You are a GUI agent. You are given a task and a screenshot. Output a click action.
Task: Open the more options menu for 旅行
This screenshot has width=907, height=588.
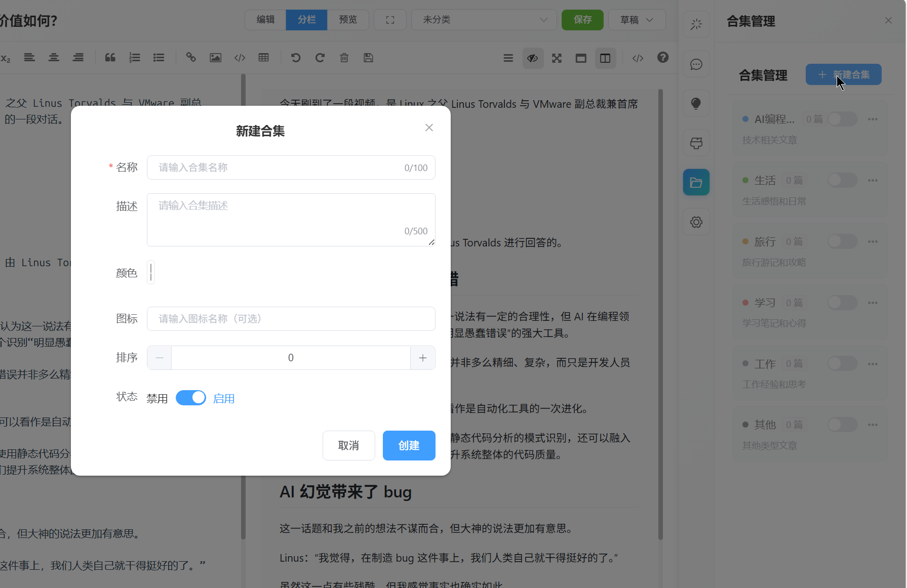(x=873, y=241)
